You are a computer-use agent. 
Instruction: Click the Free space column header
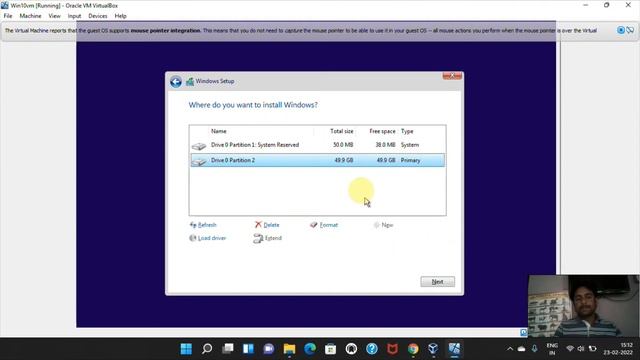click(x=382, y=131)
